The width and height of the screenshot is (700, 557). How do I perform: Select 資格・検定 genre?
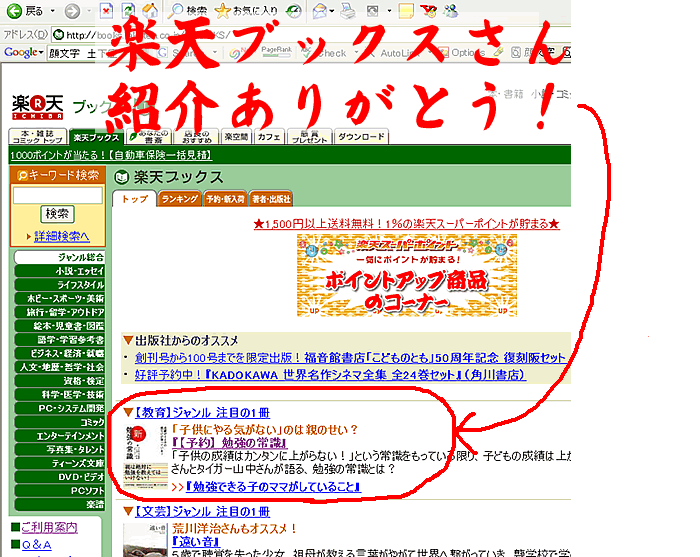pyautogui.click(x=59, y=381)
